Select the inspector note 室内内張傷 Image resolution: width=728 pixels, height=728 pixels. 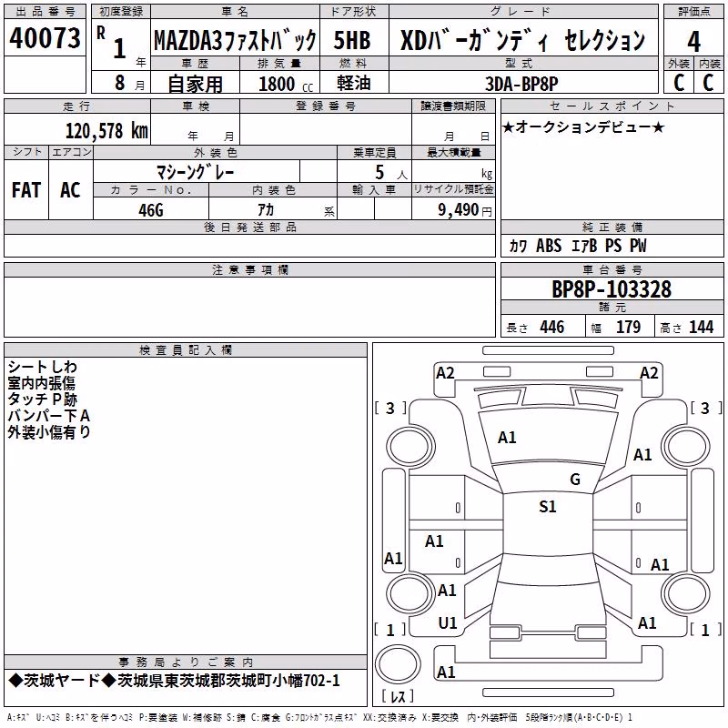point(41,383)
